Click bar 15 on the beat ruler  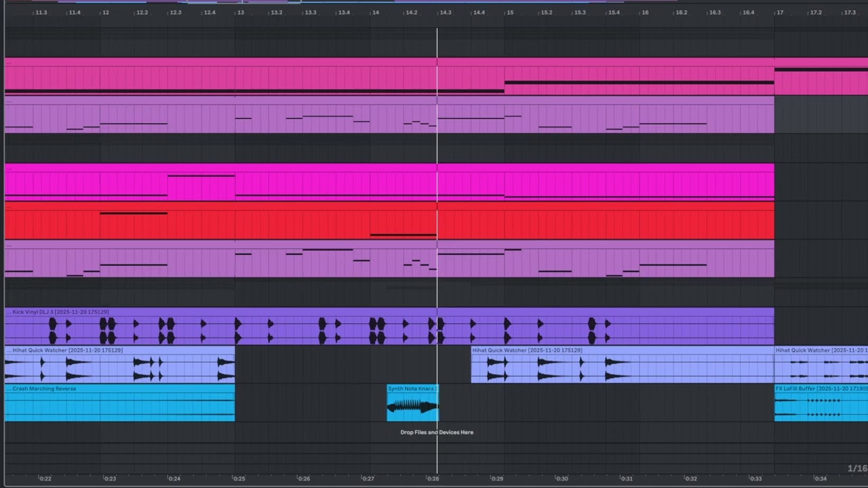pyautogui.click(x=510, y=12)
